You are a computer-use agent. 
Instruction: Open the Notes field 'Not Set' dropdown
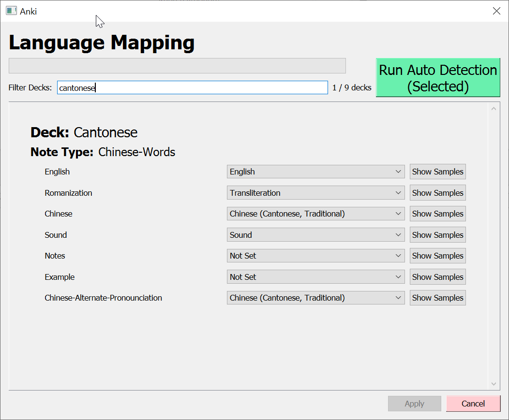(x=315, y=256)
